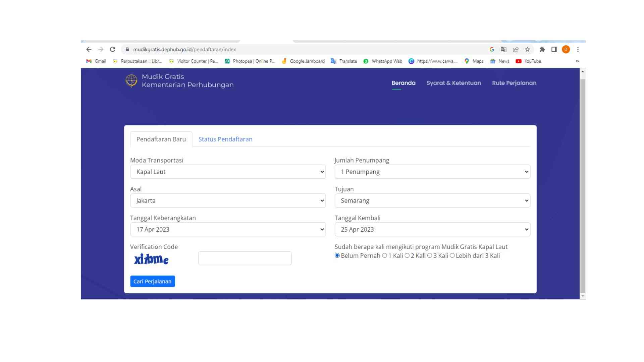Open Asal dropdown showing Jakarta
The image size is (644, 362).
pos(228,200)
